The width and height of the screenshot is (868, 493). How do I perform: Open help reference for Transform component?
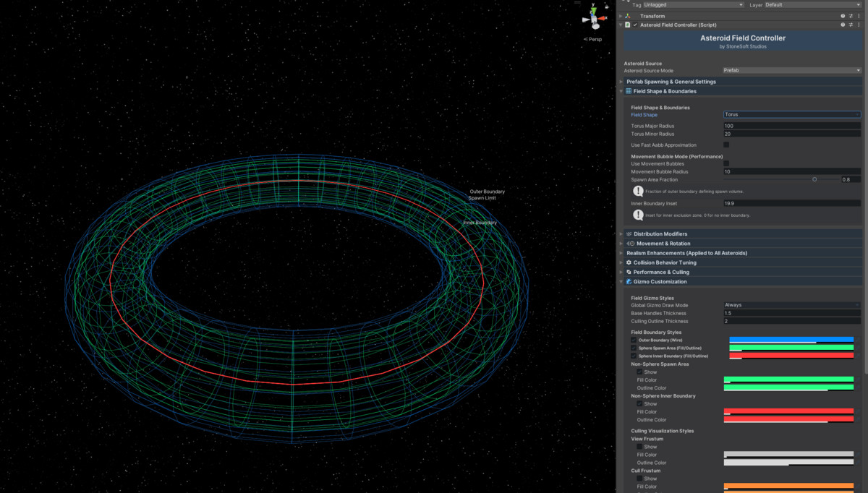(843, 16)
